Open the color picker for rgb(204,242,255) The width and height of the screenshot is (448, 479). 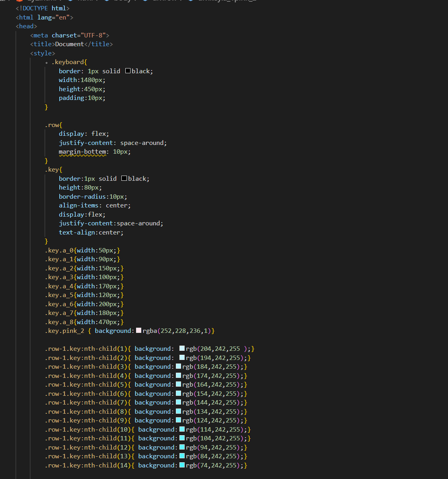tap(181, 348)
